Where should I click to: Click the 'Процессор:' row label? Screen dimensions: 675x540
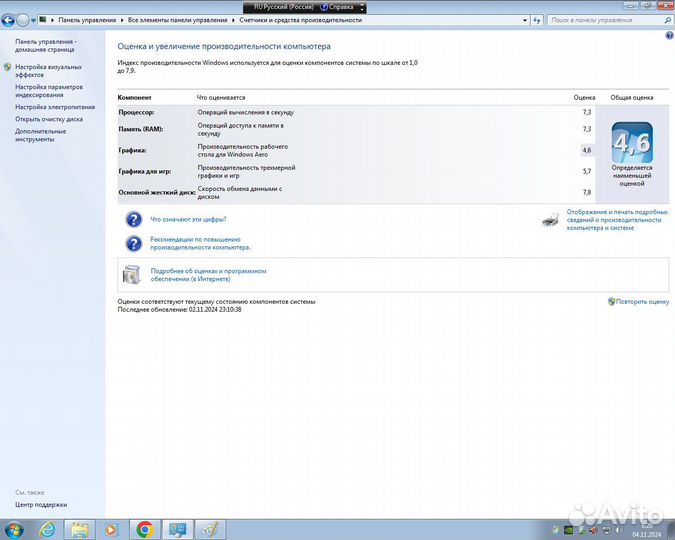pos(136,112)
